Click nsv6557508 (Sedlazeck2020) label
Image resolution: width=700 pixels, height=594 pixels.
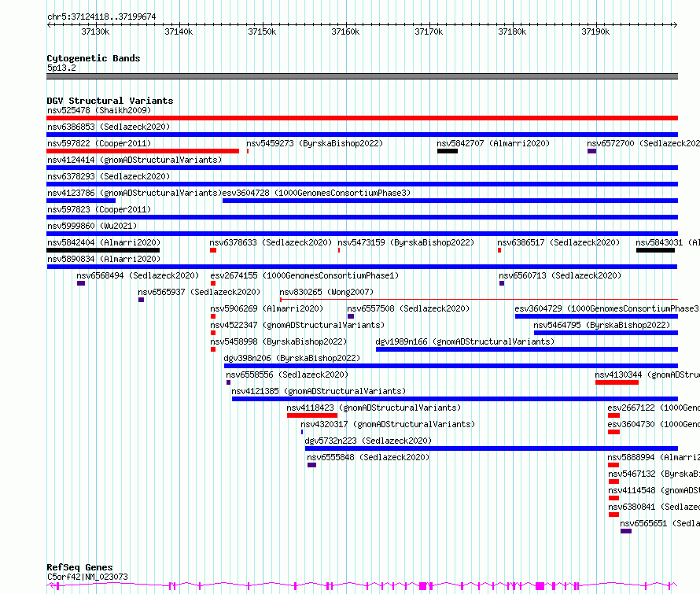pyautogui.click(x=408, y=308)
